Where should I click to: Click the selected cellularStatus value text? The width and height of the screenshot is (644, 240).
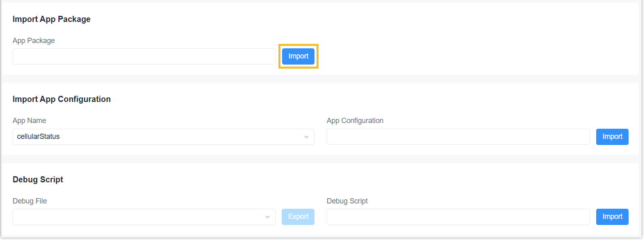point(39,137)
